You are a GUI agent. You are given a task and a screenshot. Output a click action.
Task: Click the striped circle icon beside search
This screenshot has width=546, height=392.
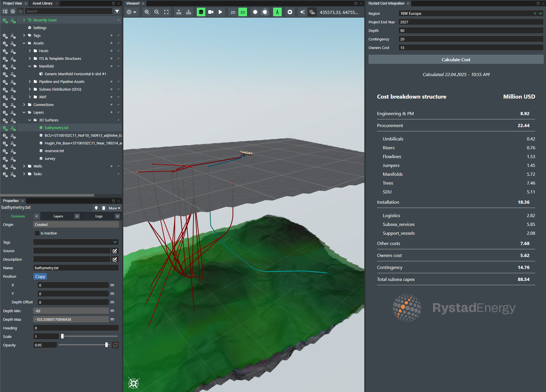[13, 11]
